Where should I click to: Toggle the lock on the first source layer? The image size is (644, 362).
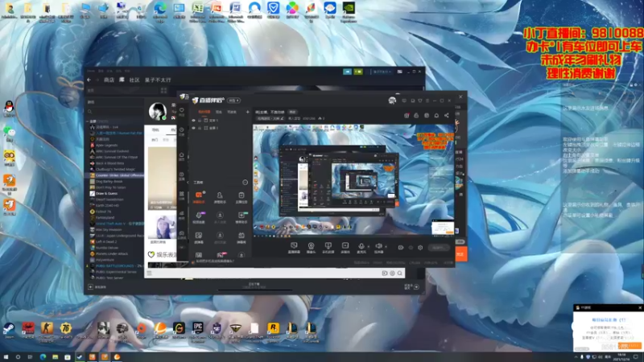click(x=200, y=121)
